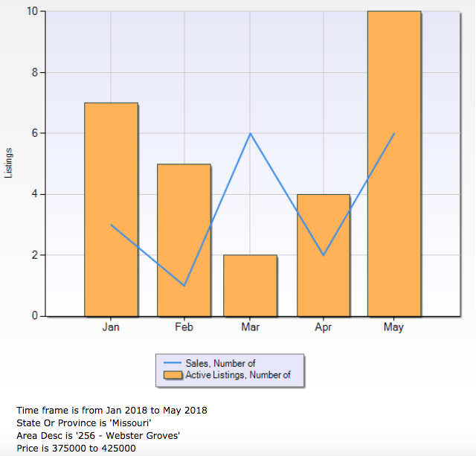
Task: Click the May x-axis label
Action: tap(394, 327)
